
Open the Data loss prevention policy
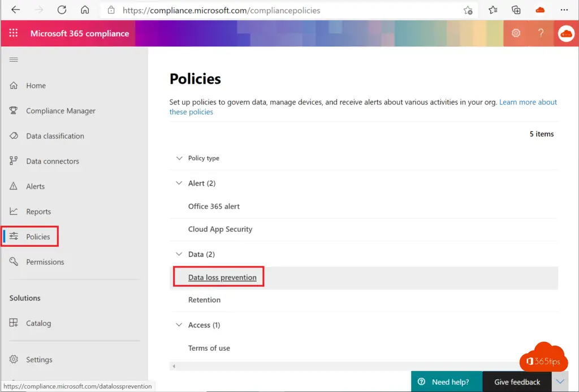[222, 278]
